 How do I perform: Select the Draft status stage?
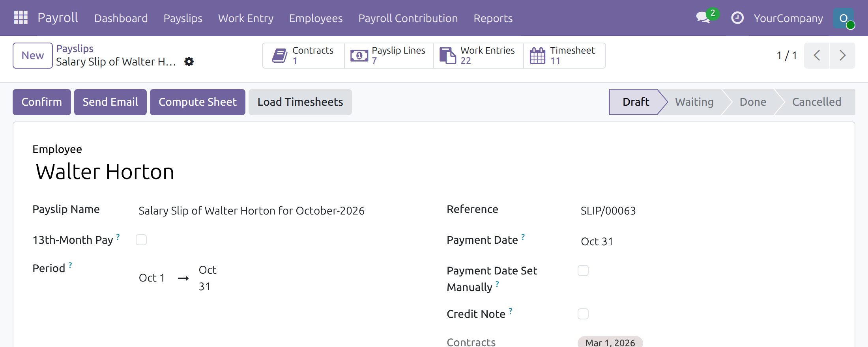(636, 102)
